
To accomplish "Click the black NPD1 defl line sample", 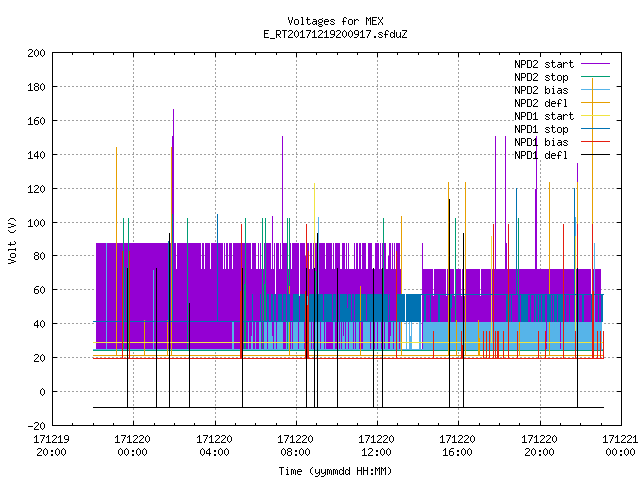I will pos(595,155).
